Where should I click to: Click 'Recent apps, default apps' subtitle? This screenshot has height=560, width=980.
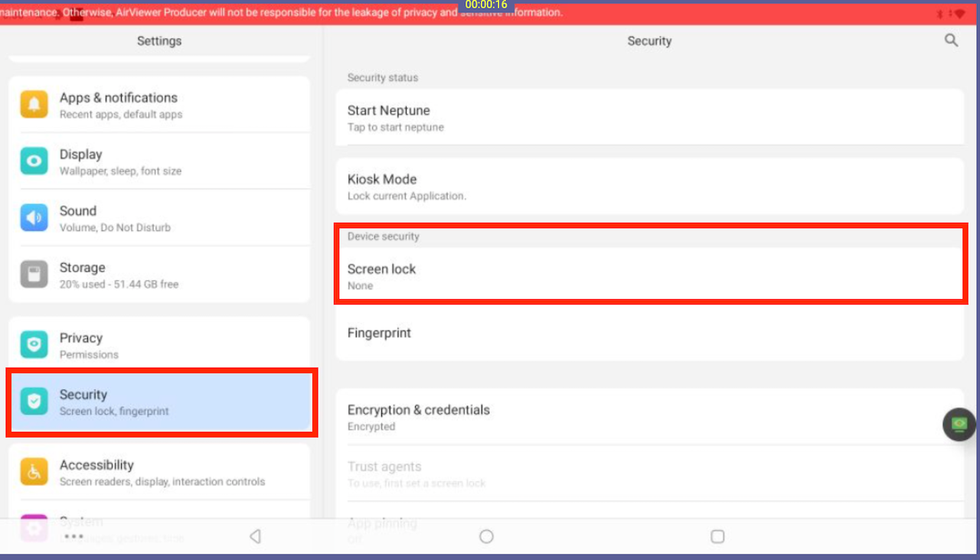coord(121,115)
